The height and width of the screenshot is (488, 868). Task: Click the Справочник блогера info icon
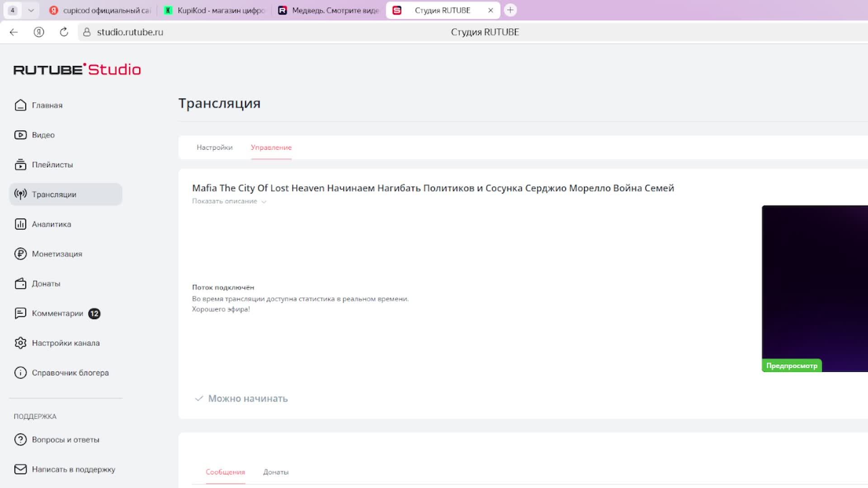click(x=20, y=373)
